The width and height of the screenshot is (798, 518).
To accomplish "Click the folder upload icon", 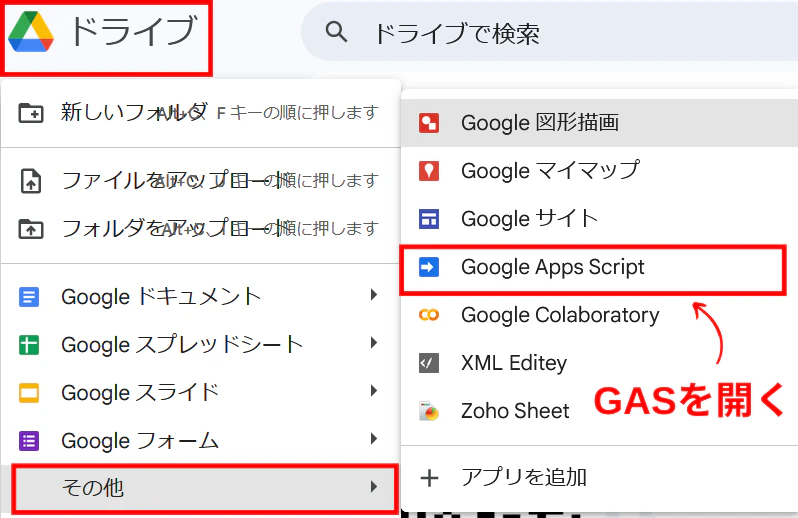I will 31,229.
